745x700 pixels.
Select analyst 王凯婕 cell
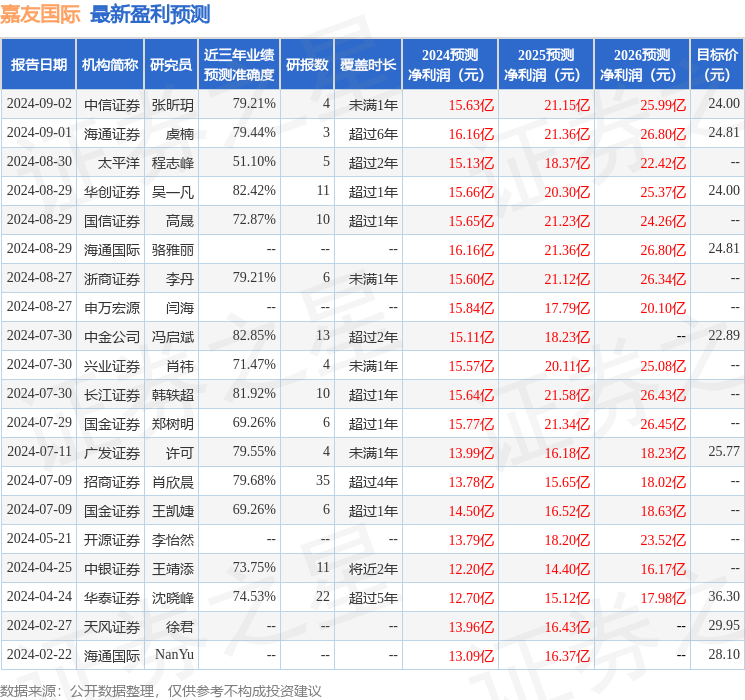(x=171, y=510)
